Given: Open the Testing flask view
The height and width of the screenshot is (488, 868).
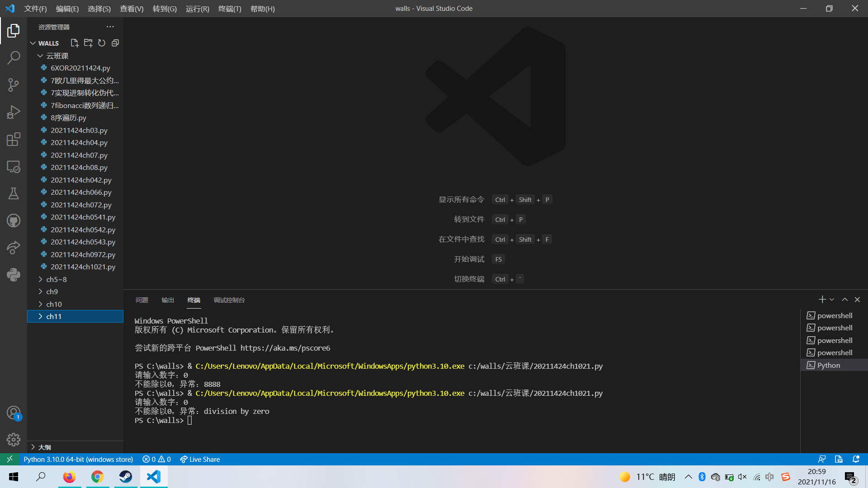Looking at the screenshot, I should [x=14, y=193].
